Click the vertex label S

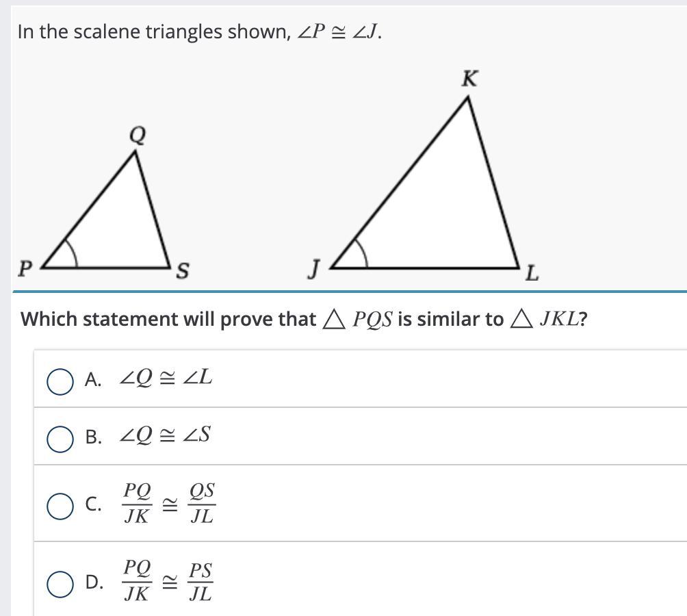182,271
